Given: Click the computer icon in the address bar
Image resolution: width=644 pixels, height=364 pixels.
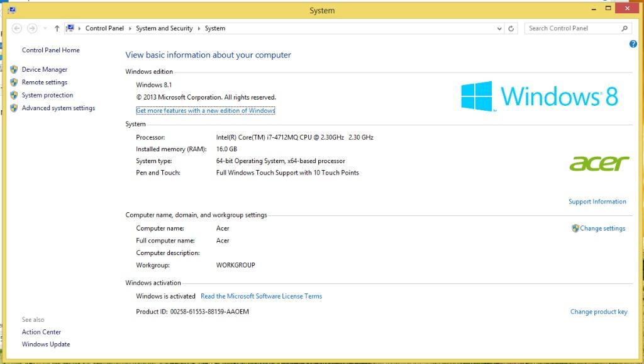Looking at the screenshot, I should (70, 28).
